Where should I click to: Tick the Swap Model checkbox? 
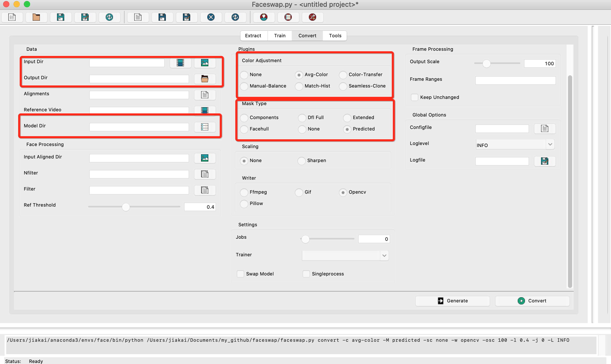[240, 274]
